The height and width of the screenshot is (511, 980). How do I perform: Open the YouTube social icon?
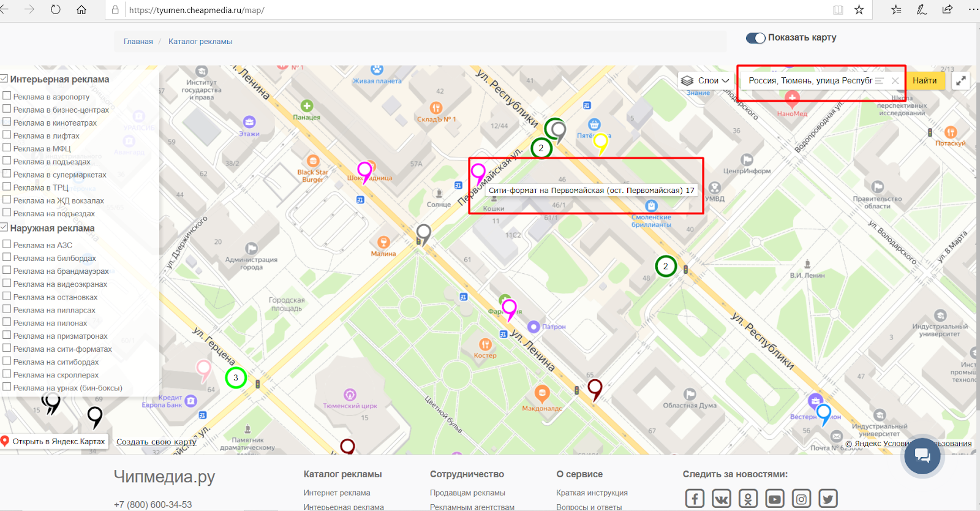click(x=775, y=499)
